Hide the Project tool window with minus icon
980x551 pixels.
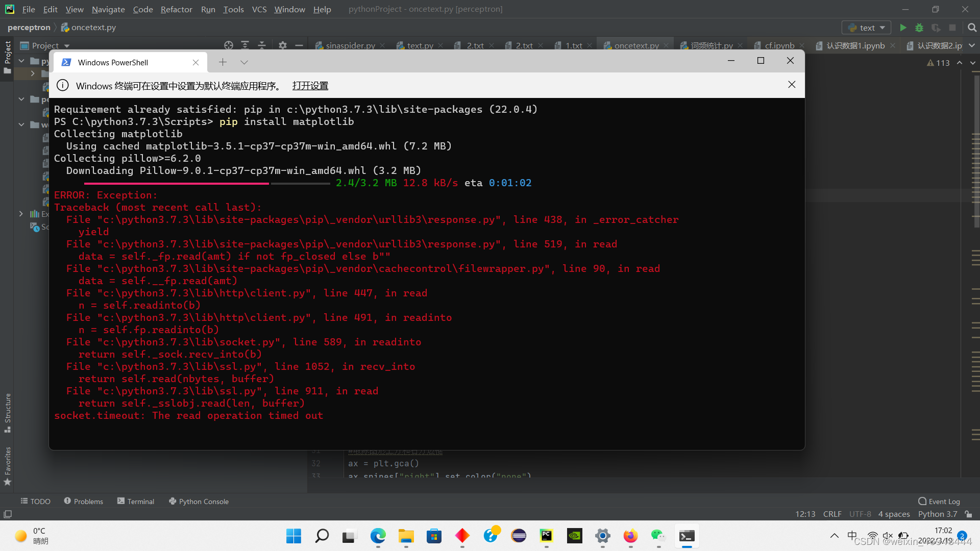tap(300, 45)
